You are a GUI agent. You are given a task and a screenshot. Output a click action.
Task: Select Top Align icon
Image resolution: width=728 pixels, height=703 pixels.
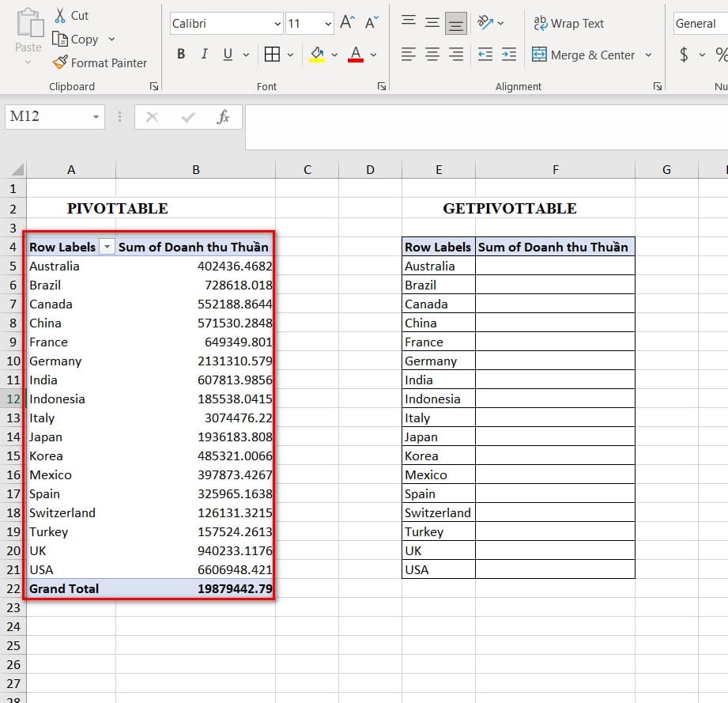click(409, 22)
